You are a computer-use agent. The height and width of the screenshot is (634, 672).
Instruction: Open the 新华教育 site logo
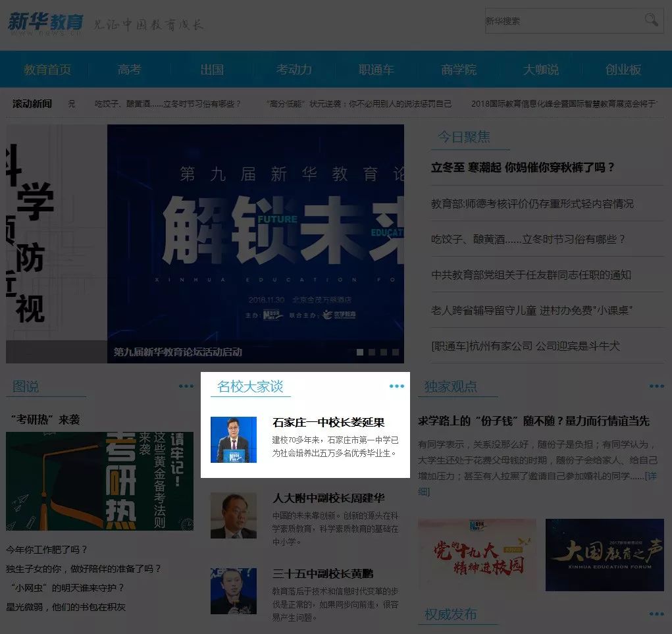46,23
